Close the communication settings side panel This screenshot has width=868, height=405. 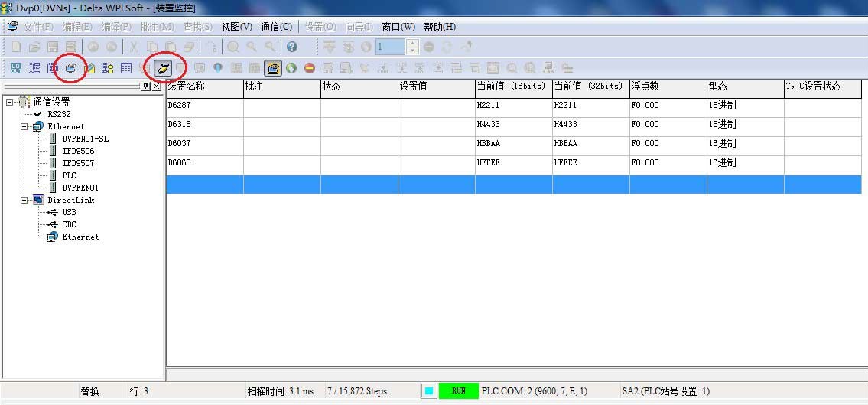[x=157, y=87]
